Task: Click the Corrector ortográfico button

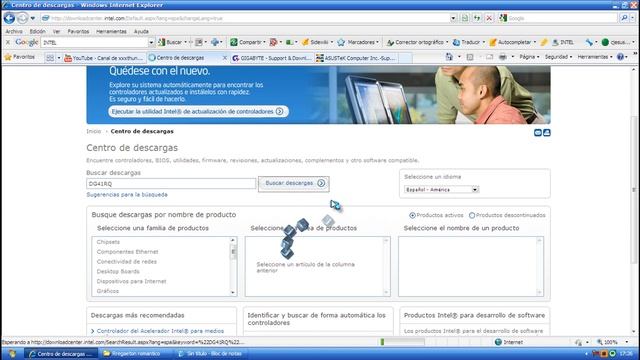Action: [417, 42]
